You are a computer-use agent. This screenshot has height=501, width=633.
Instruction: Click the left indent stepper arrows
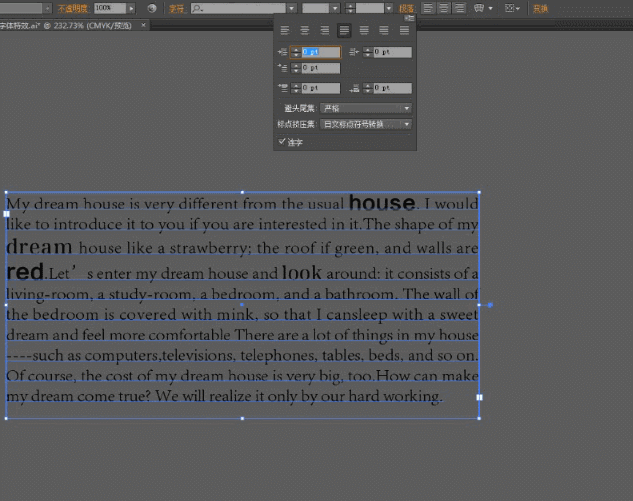coord(296,52)
